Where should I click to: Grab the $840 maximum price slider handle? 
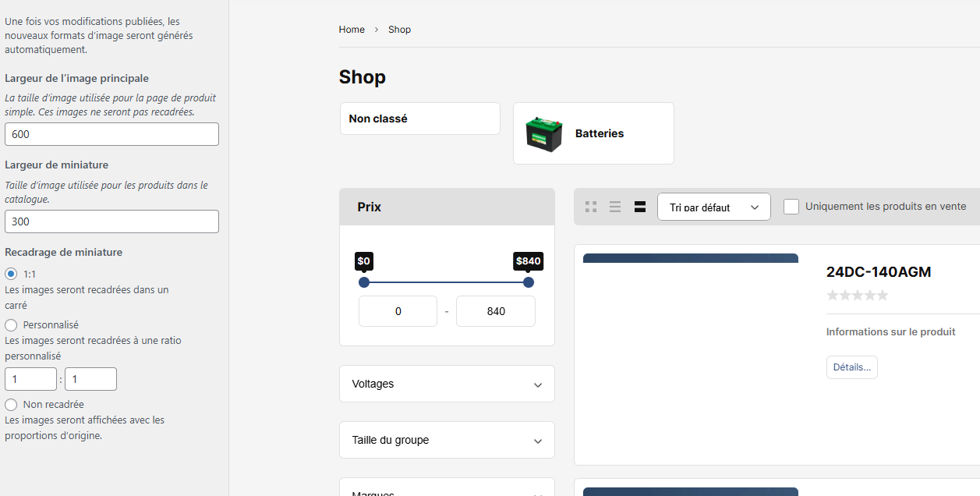tap(529, 282)
